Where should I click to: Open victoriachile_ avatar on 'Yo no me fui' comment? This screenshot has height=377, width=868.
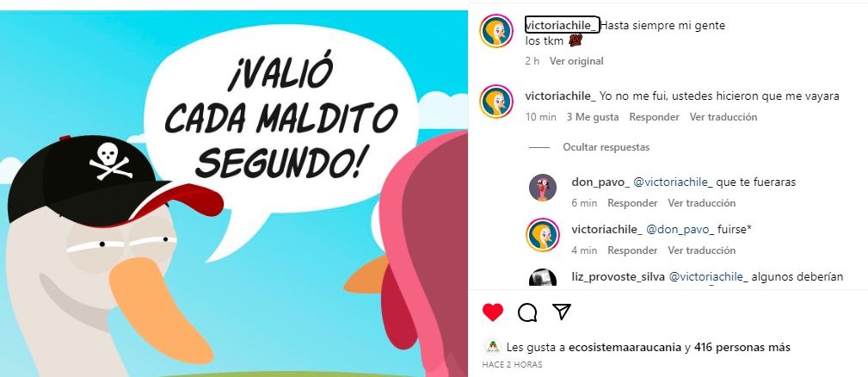pyautogui.click(x=496, y=102)
